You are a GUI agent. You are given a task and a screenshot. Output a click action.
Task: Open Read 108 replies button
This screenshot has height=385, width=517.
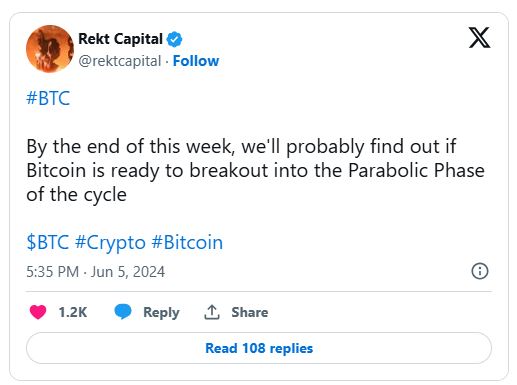point(259,348)
